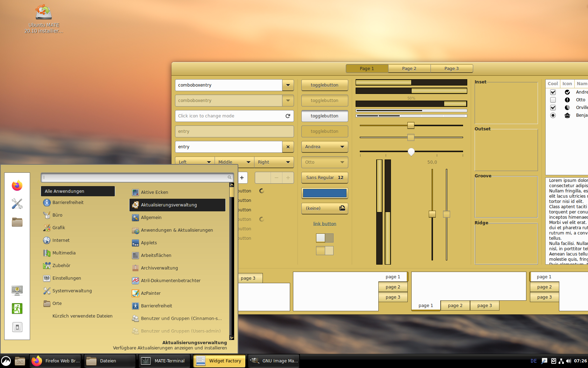
Task: Click the horizontal slider with the round handle
Action: (x=411, y=151)
